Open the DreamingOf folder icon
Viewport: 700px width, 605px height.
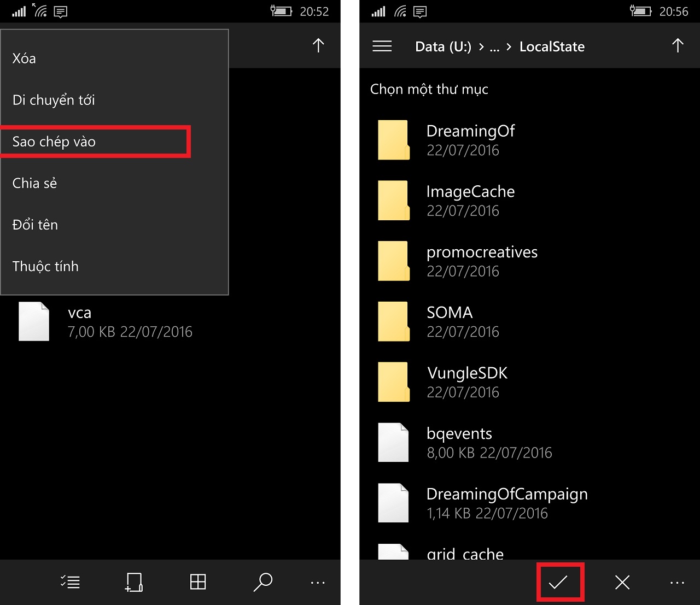(394, 140)
